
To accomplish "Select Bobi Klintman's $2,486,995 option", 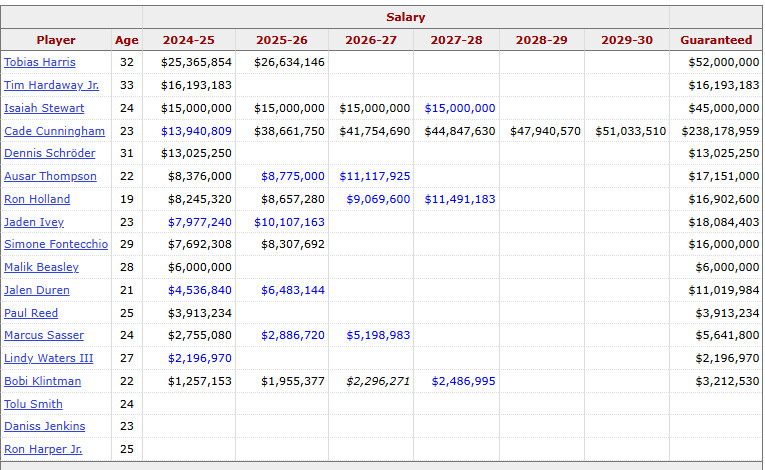I will 463,381.
